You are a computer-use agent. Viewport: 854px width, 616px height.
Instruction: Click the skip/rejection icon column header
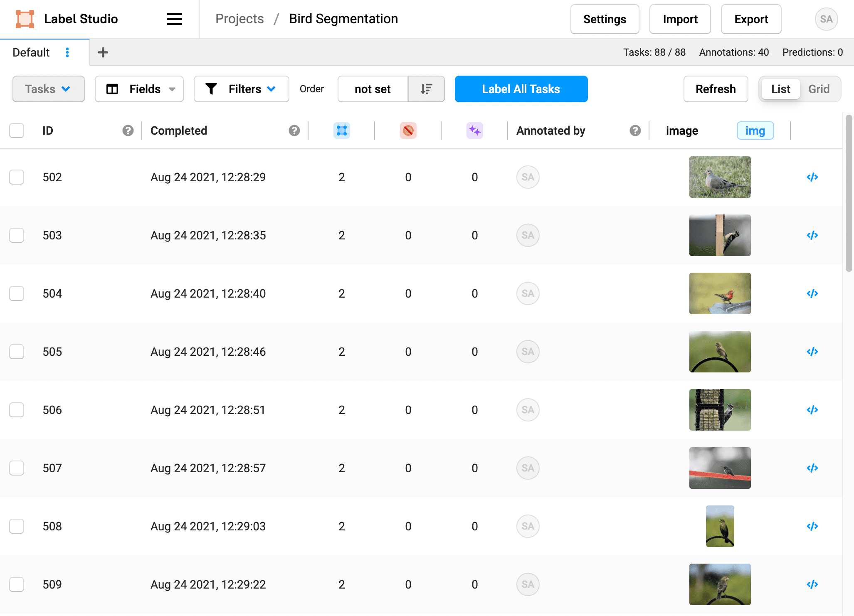[x=408, y=130]
